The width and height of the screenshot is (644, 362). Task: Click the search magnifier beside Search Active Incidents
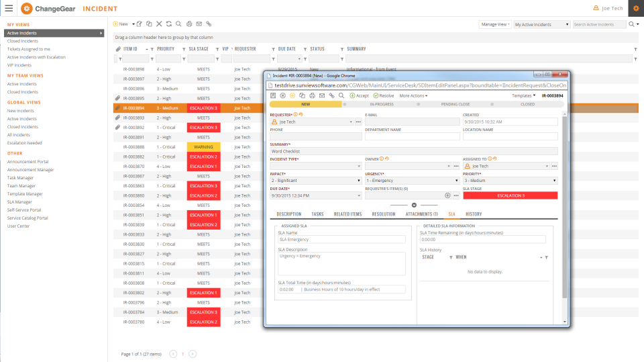(632, 24)
